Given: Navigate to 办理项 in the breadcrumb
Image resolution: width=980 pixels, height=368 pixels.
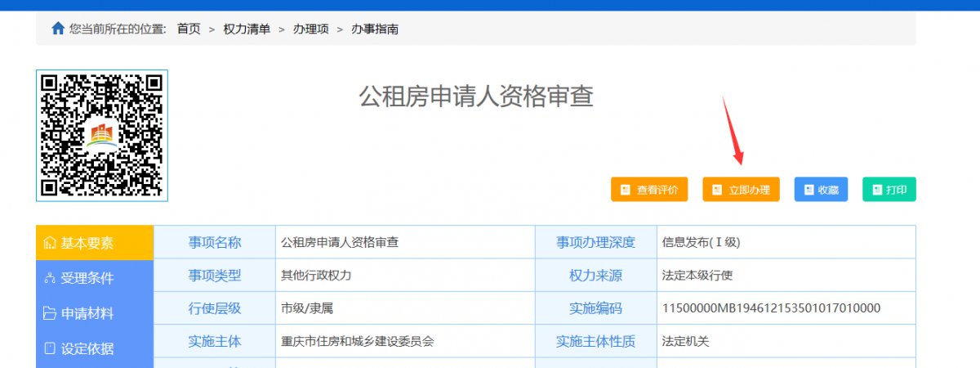Looking at the screenshot, I should [311, 29].
